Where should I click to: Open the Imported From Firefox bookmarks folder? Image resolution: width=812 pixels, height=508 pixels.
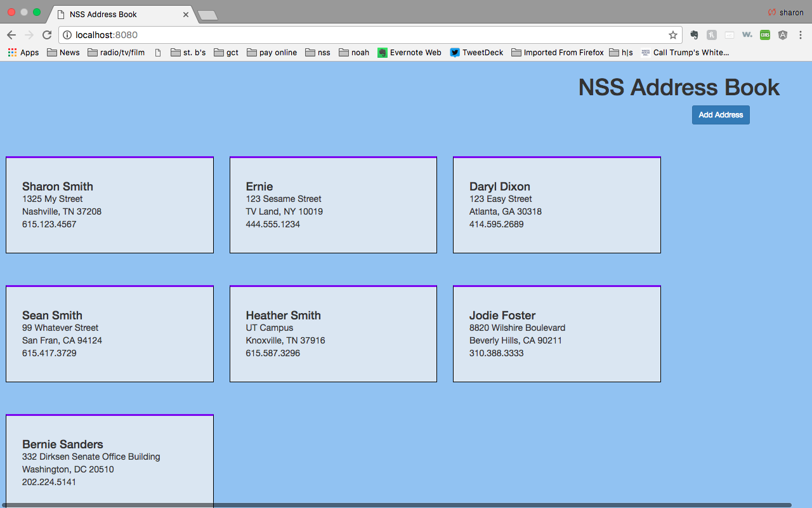(x=558, y=53)
